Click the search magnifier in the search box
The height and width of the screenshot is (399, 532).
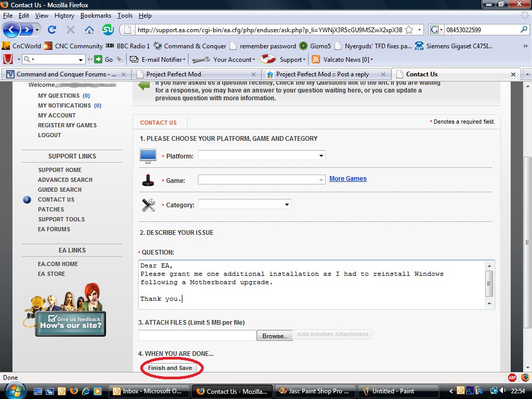tap(524, 30)
